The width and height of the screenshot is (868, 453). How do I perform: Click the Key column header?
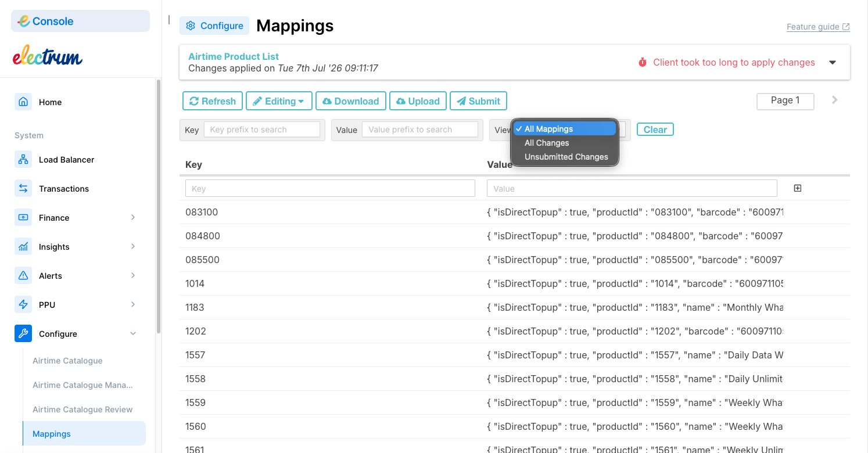click(x=193, y=164)
